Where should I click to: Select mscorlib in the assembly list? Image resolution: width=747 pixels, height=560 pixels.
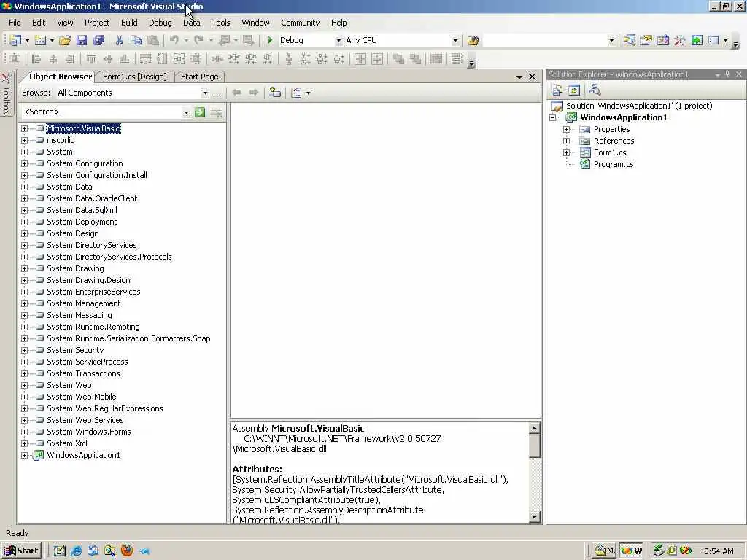click(61, 141)
